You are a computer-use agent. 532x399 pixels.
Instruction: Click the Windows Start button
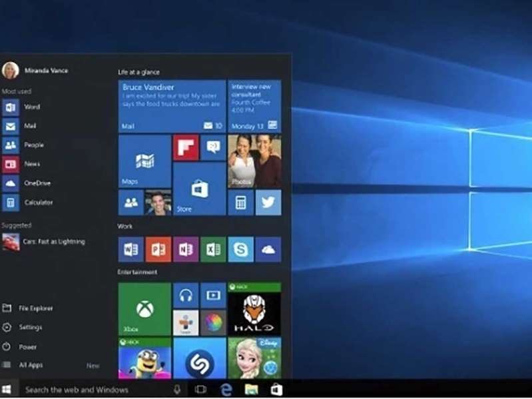coord(7,390)
